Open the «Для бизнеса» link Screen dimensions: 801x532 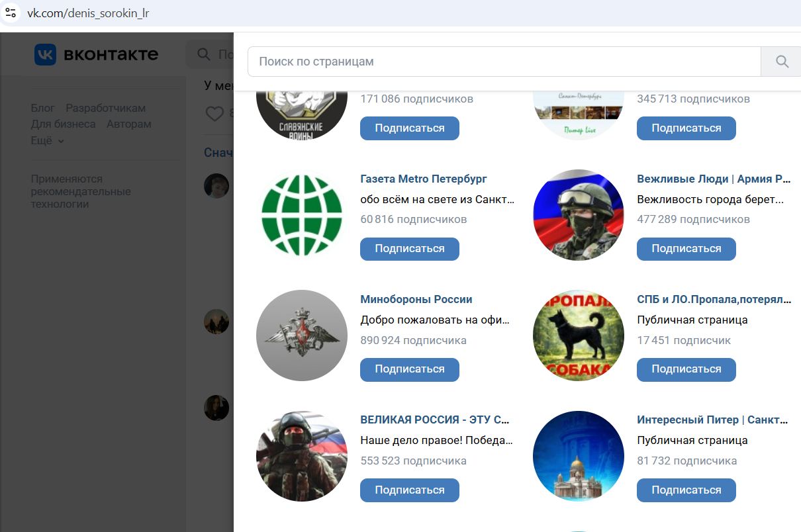62,123
